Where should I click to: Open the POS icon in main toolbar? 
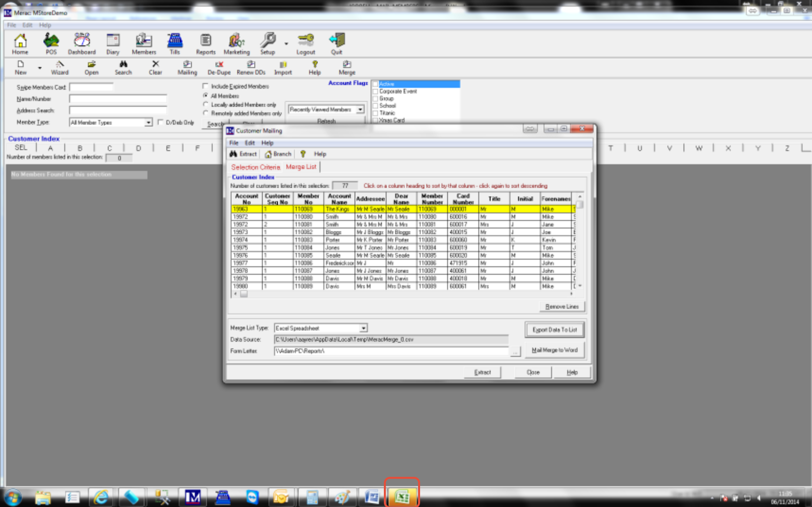point(51,43)
